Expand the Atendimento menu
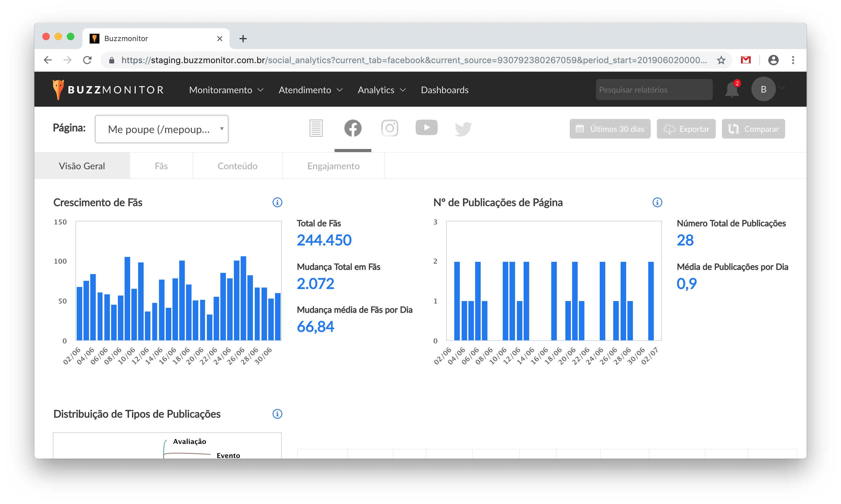The width and height of the screenshot is (841, 504). 310,90
